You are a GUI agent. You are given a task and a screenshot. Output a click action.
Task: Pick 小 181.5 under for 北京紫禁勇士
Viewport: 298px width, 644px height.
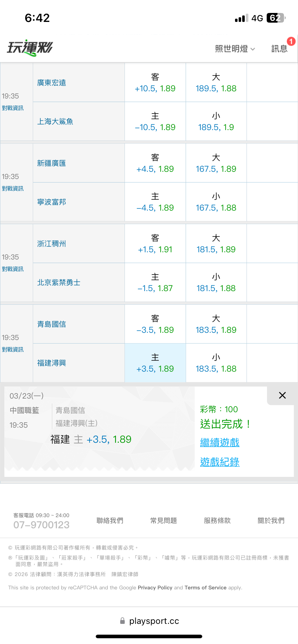point(216,283)
